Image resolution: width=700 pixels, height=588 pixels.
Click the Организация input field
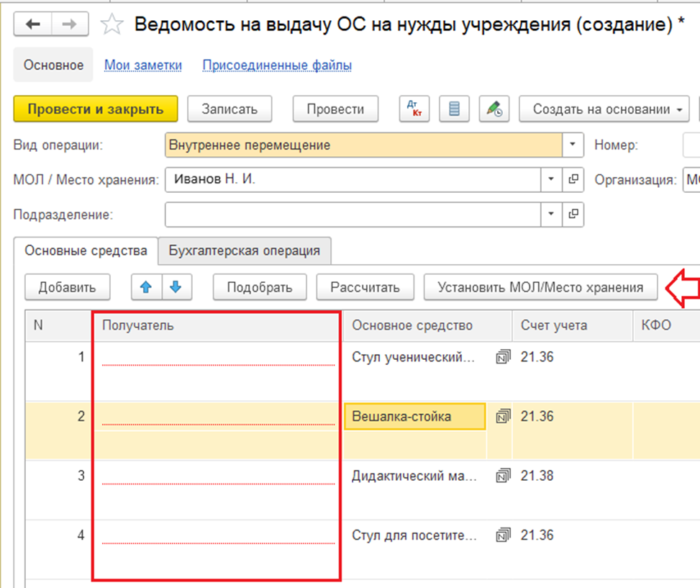[x=691, y=179]
